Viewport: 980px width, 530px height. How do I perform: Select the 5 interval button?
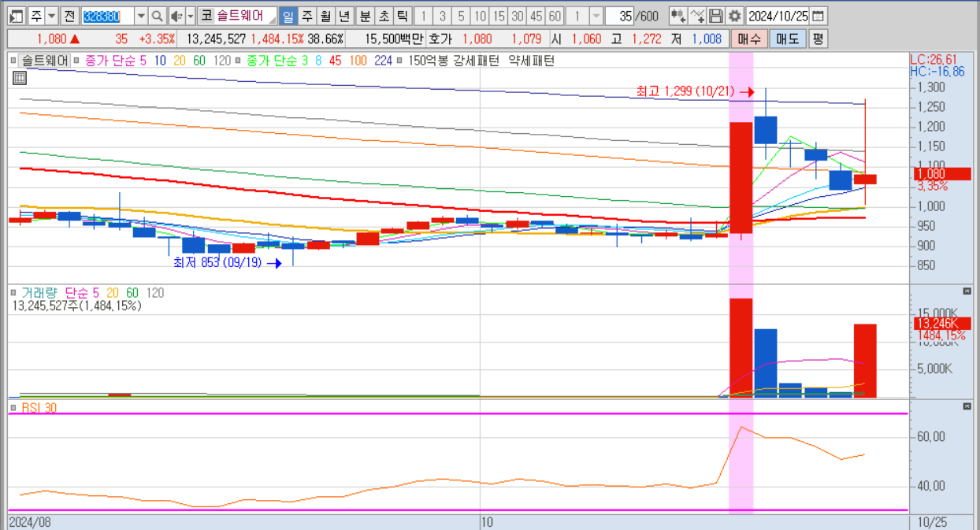[461, 16]
